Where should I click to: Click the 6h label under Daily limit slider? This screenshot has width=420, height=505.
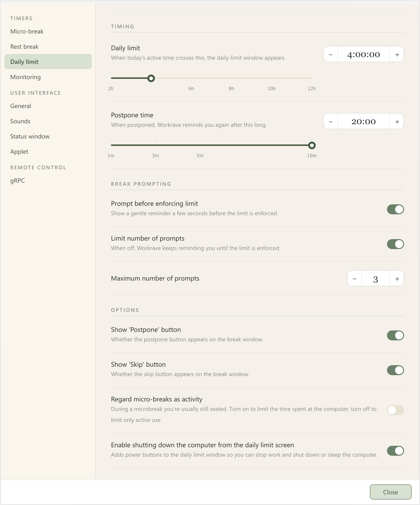pyautogui.click(x=191, y=89)
